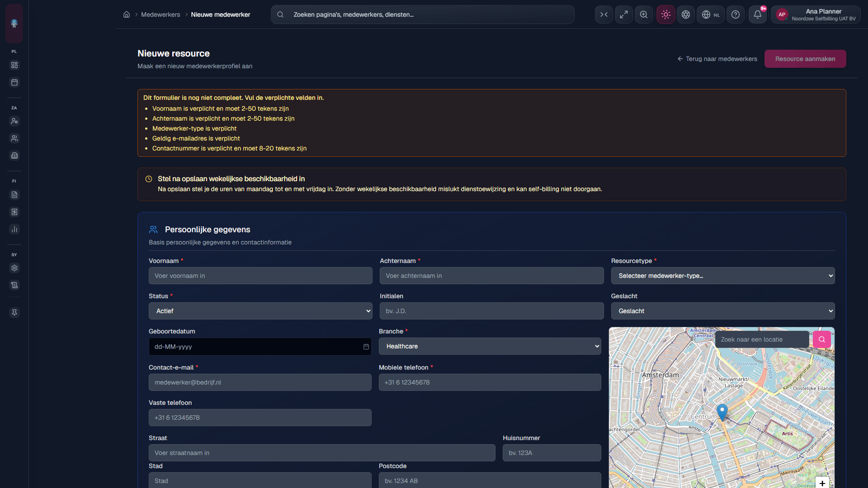Click the home icon in the breadcrumb
Viewport: 868px width, 488px height.
coord(127,14)
